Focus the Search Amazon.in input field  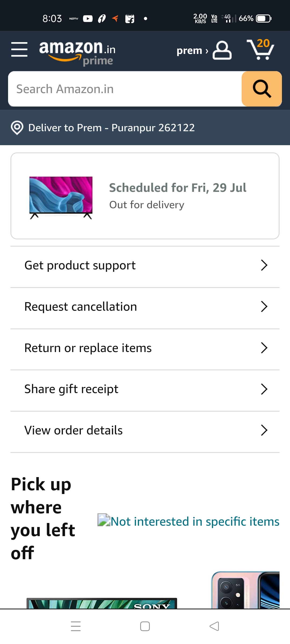click(125, 89)
